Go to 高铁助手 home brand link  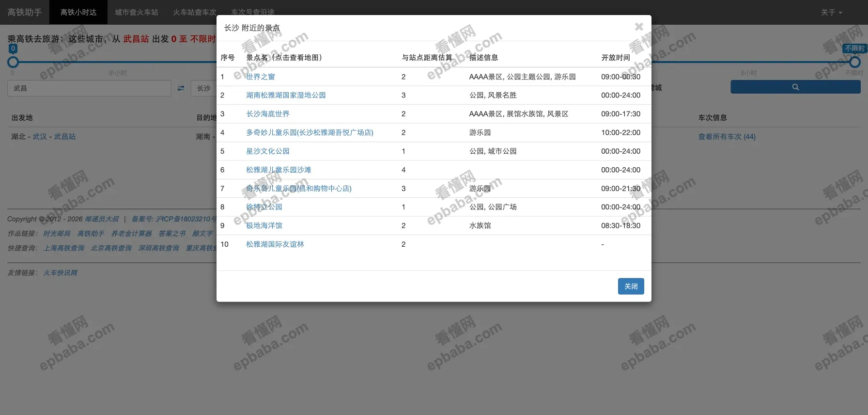[x=25, y=12]
